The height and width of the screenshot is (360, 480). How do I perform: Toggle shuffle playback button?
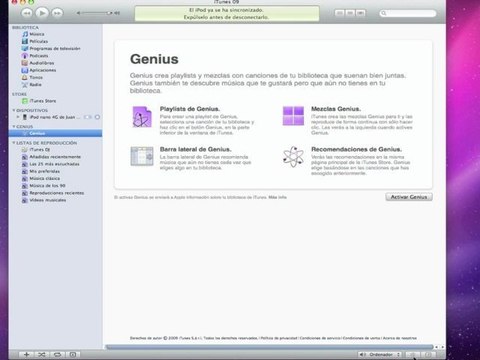click(42, 354)
